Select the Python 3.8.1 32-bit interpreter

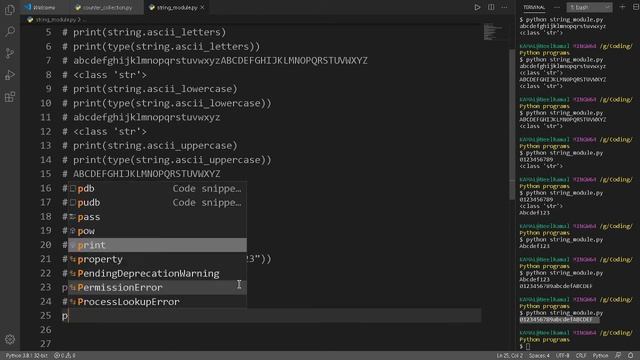[x=27, y=356]
